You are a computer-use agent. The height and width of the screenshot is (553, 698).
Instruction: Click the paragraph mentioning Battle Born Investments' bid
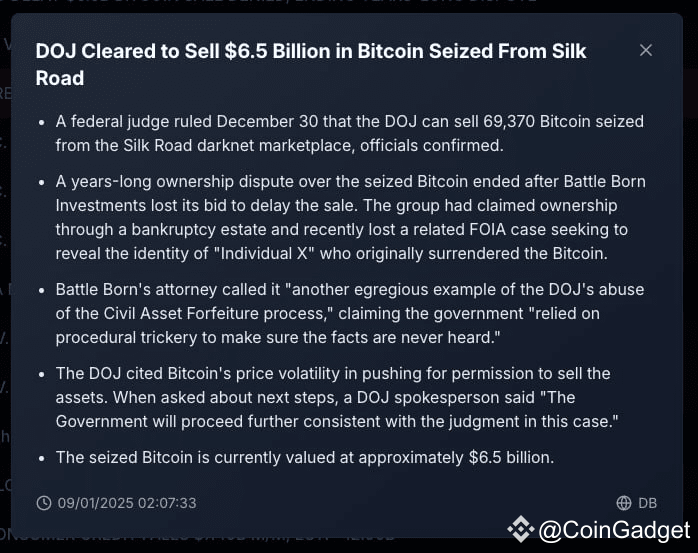350,218
